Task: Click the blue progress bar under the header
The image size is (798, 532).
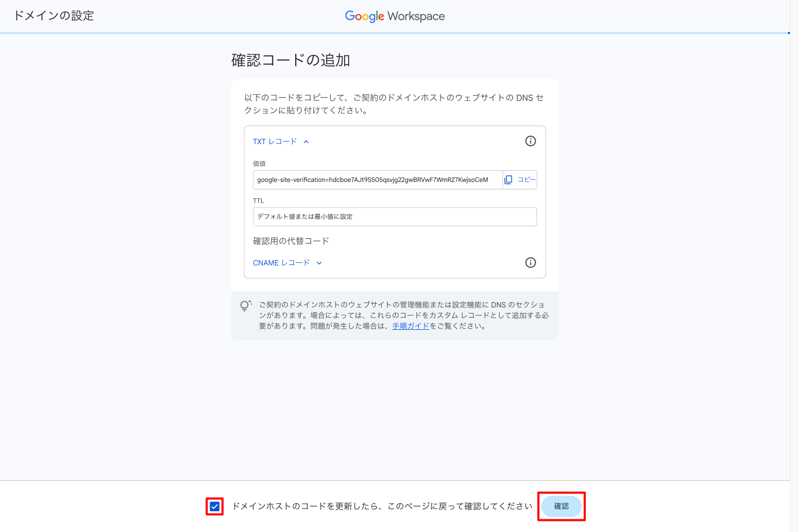Action: [x=394, y=33]
